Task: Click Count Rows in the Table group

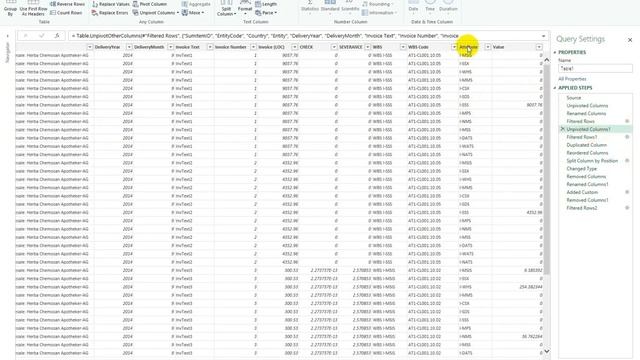Action: coord(66,13)
